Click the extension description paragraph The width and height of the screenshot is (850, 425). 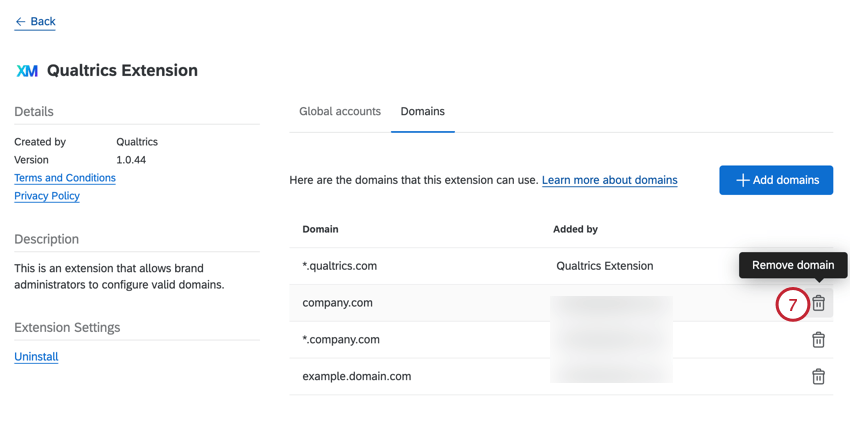119,276
